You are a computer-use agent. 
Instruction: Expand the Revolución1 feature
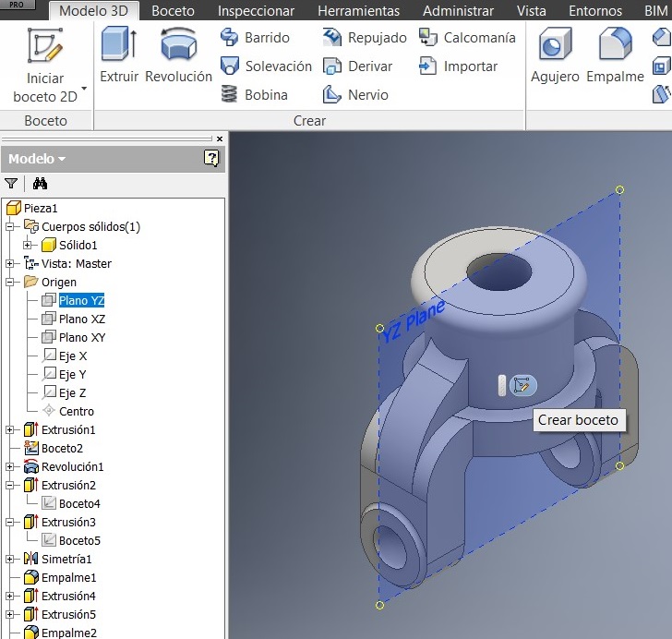point(10,466)
